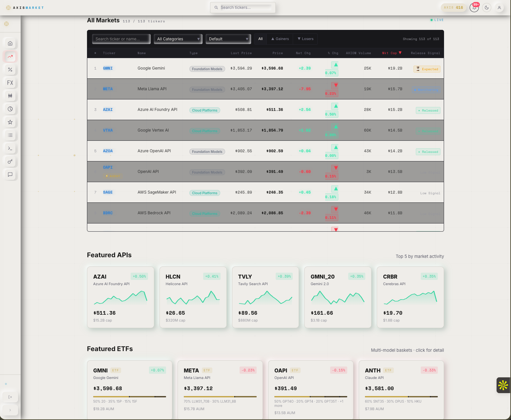
Task: Click Released badge in Azure AI Foundry row
Action: click(x=428, y=110)
